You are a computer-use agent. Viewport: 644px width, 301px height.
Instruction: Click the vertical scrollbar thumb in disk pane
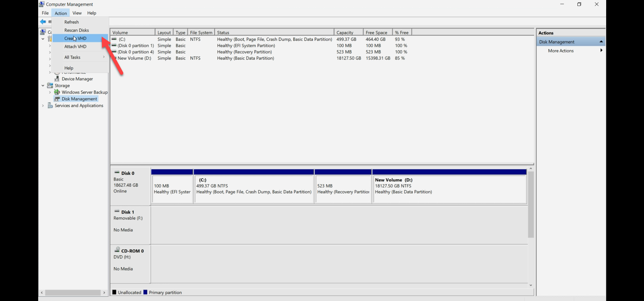point(531,204)
